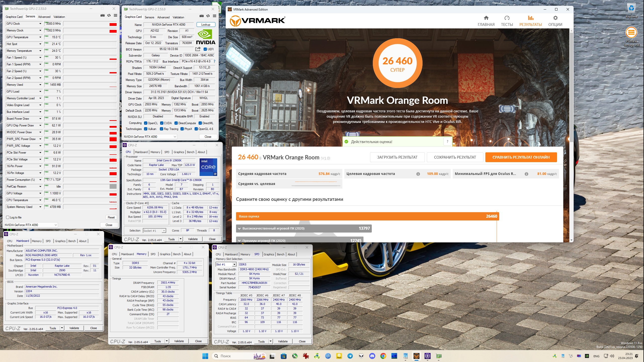Image resolution: width=644 pixels, height=362 pixels.
Task: Open CPU Temperature sensor dropdown arrow
Action: coord(40,200)
